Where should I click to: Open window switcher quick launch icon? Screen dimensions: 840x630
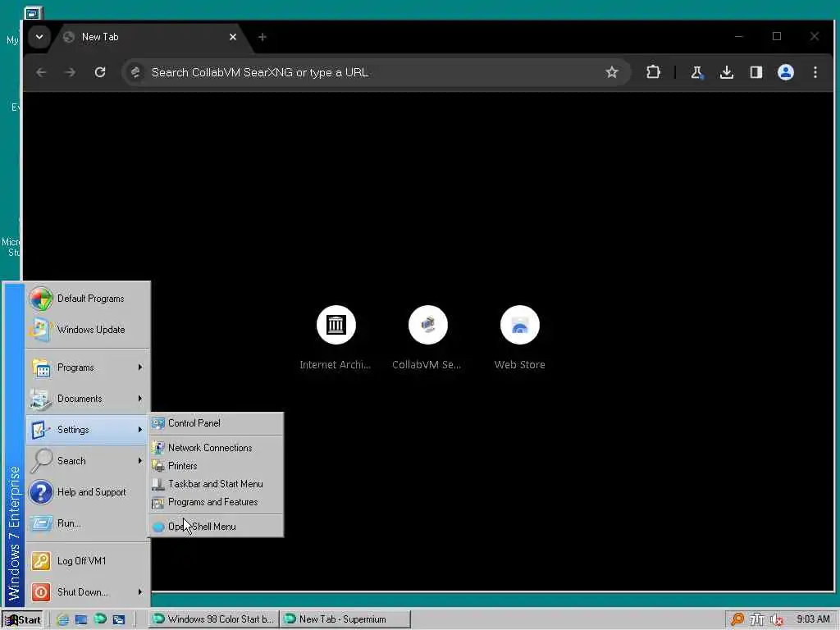[118, 620]
